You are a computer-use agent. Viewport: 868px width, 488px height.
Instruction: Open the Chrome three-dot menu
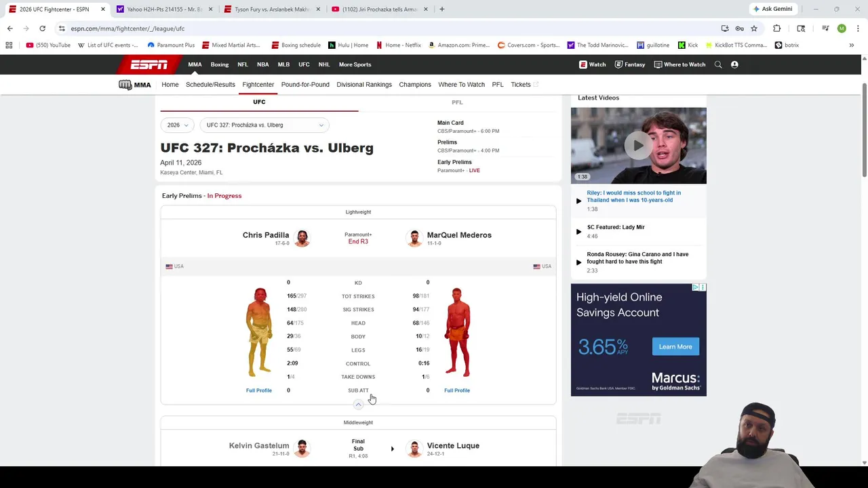858,28
